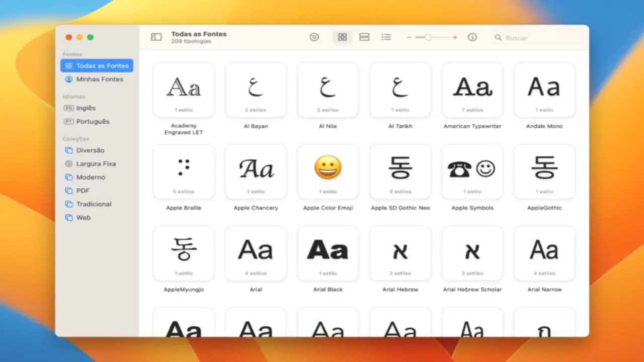Open the filter options icon in toolbar
644x362 pixels.
click(x=314, y=37)
